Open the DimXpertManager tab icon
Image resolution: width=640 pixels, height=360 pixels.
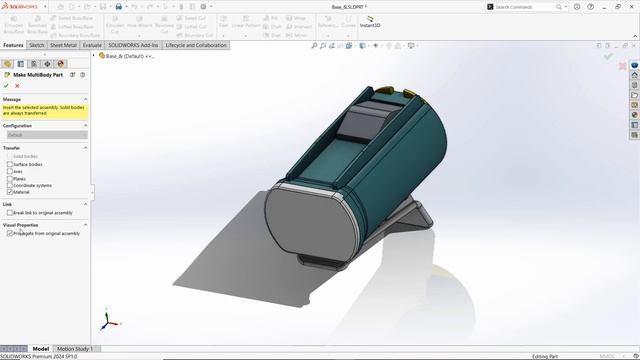[47, 64]
